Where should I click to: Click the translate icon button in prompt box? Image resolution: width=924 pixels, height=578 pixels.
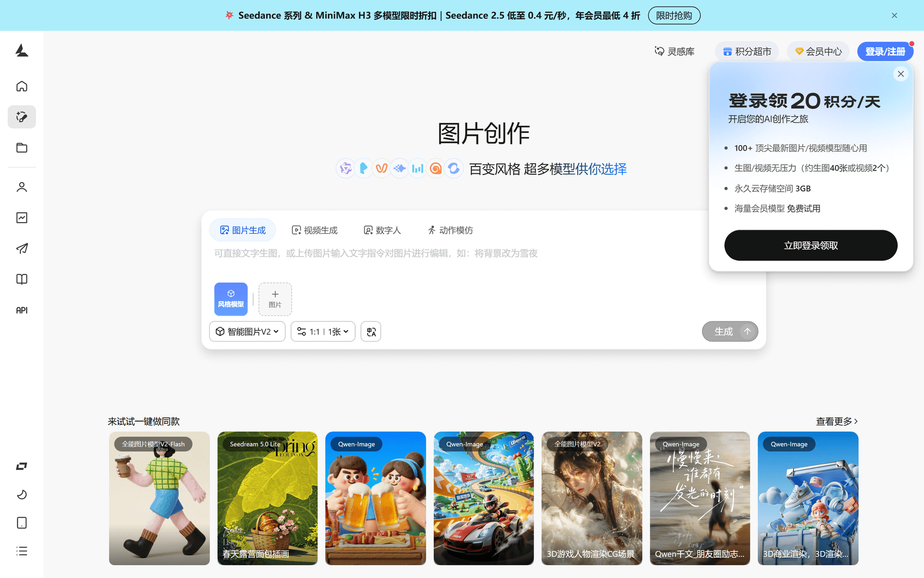coord(371,331)
